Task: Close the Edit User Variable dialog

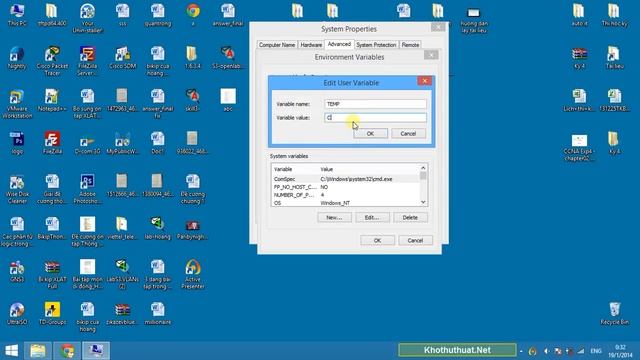Action: tap(424, 81)
